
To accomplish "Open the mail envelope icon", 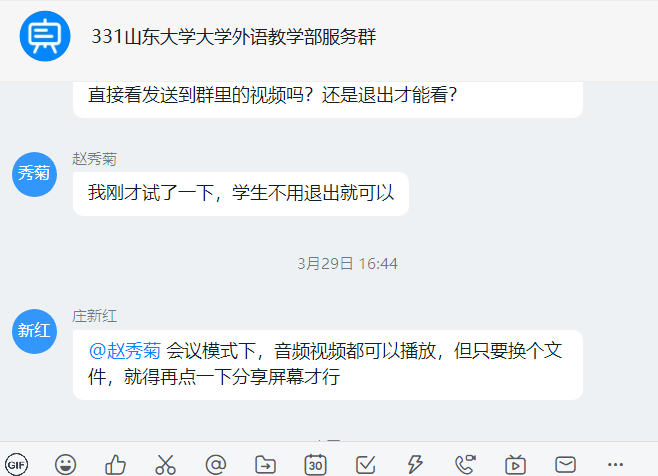I will pyautogui.click(x=565, y=465).
